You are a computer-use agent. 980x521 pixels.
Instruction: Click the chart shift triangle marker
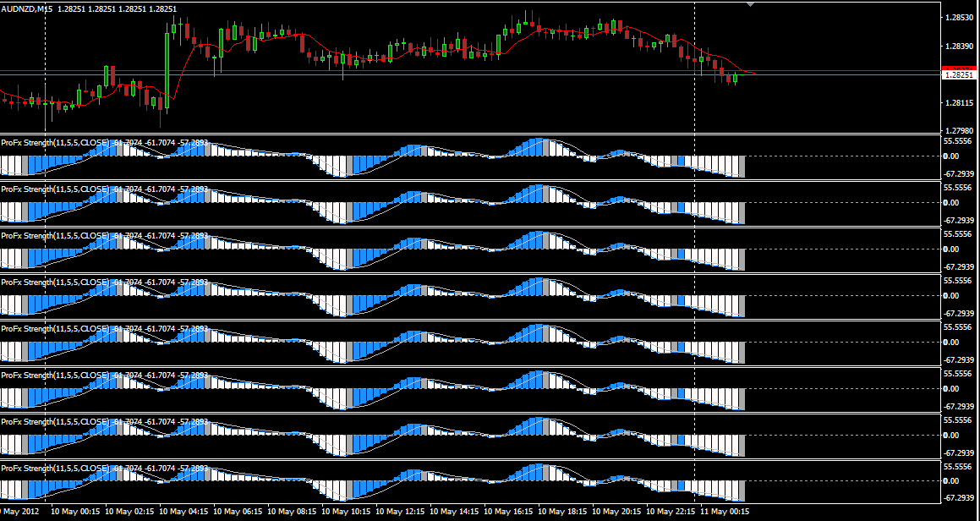(751, 4)
